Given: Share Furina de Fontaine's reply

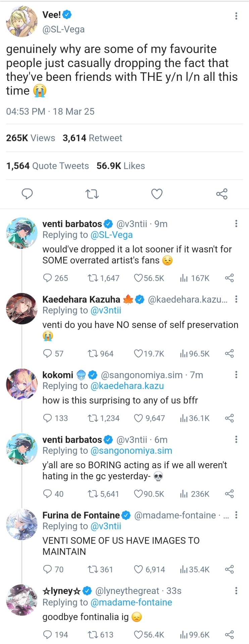Looking at the screenshot, I should 230,569.
